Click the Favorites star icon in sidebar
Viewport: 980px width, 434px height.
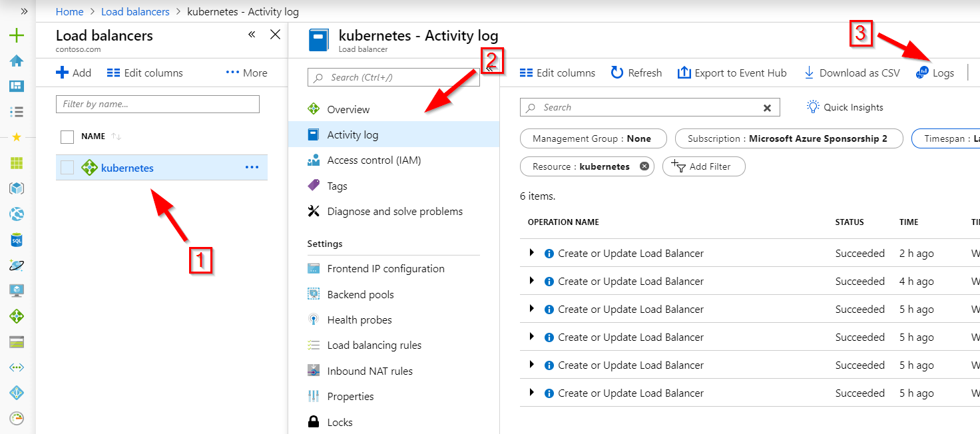[x=17, y=137]
